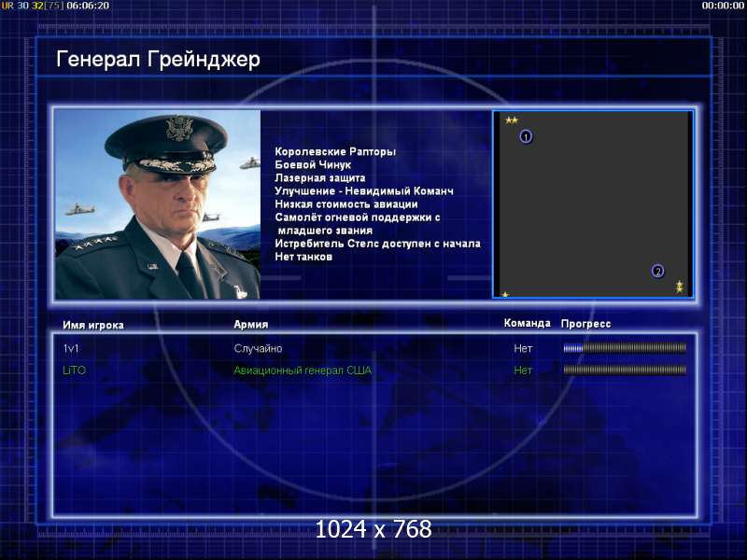Image resolution: width=747 pixels, height=560 pixels.
Task: Click the 'Нет танков' line
Action: tap(303, 257)
